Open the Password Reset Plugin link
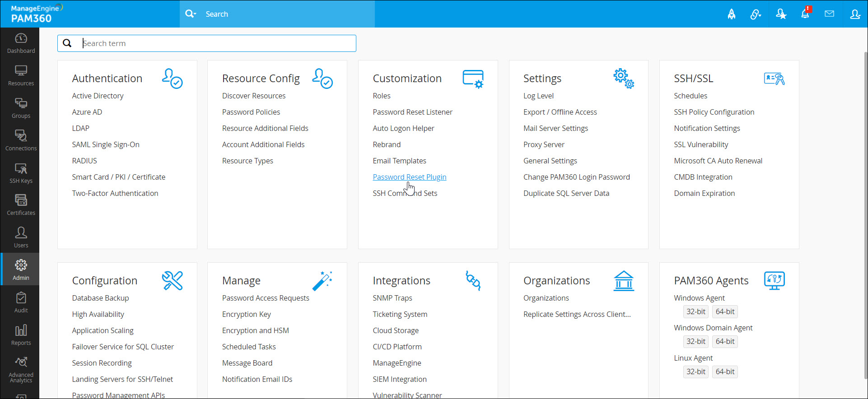The height and width of the screenshot is (399, 868). point(409,177)
